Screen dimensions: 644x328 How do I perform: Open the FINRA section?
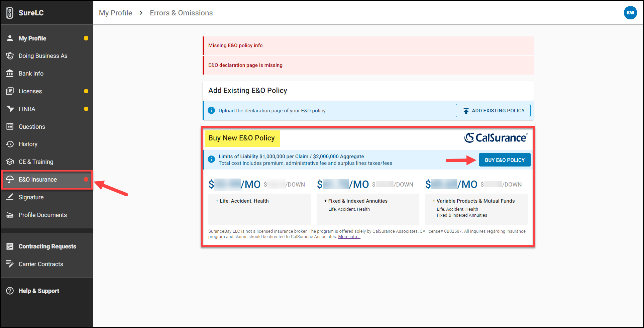pyautogui.click(x=47, y=109)
